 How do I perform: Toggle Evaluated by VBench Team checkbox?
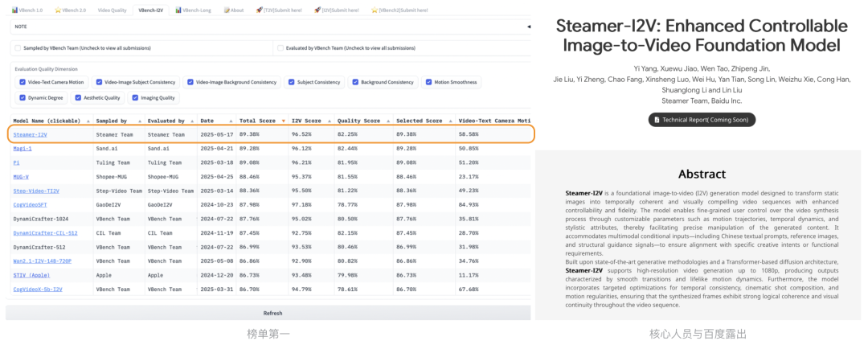[x=280, y=48]
